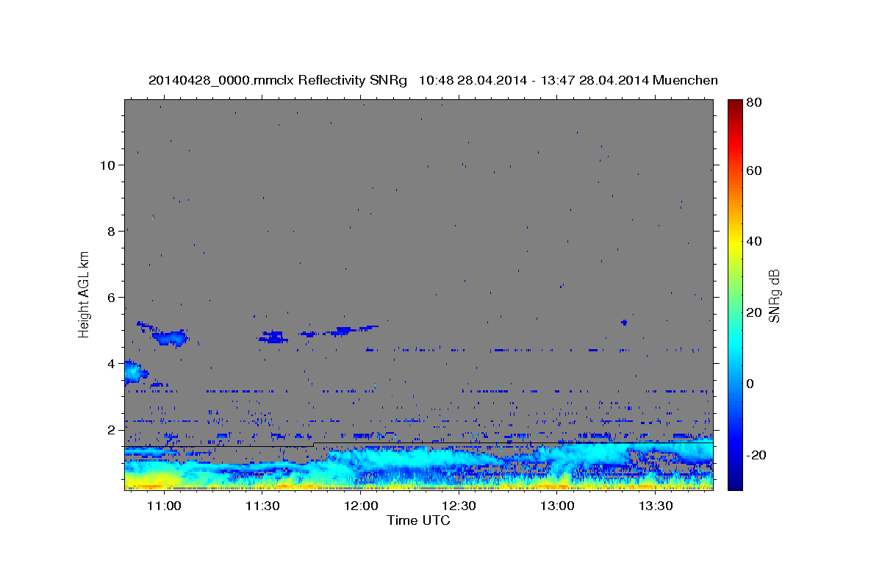
Task: Click the colorbar value label 60
Action: tap(754, 171)
